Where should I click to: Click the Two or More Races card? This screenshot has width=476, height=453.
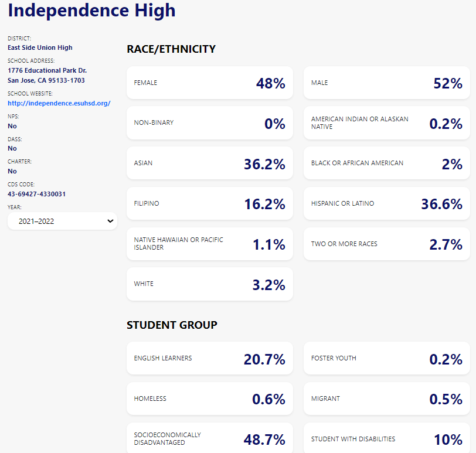pos(386,244)
